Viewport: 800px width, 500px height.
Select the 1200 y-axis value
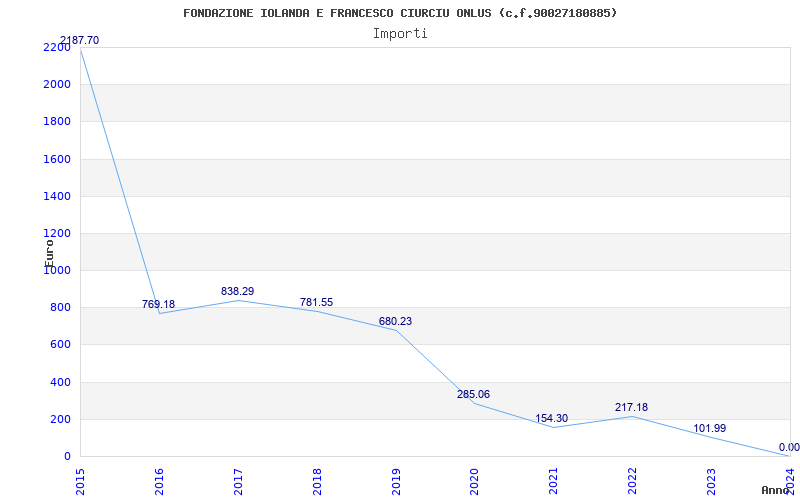pos(57,234)
